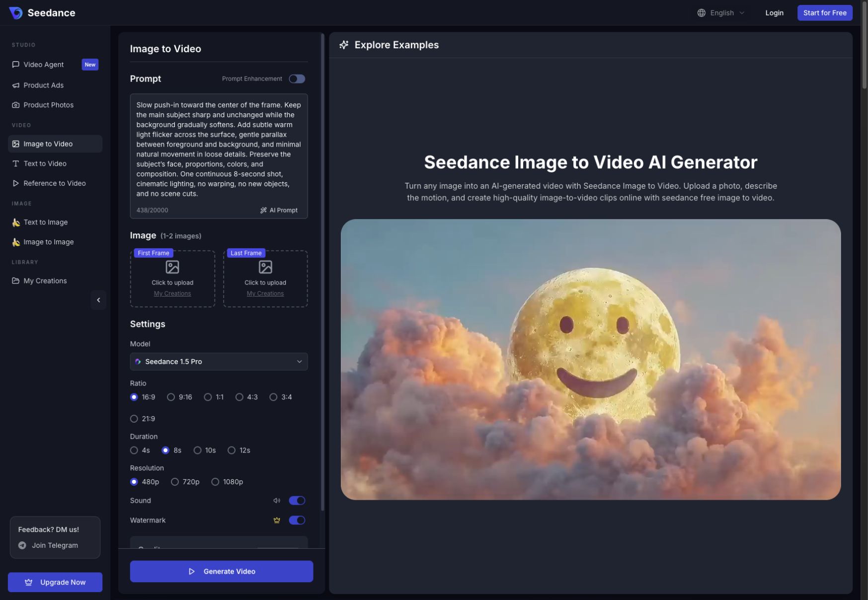This screenshot has height=600, width=868.
Task: Turn off the Sound switch
Action: tap(297, 501)
